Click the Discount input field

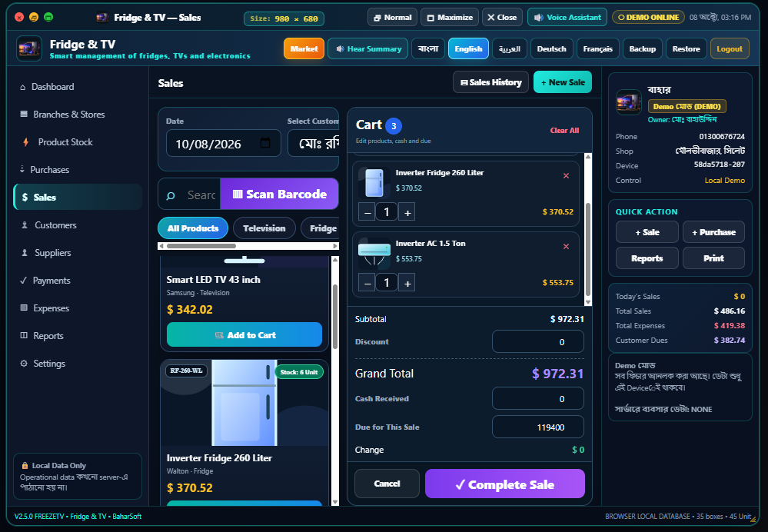(538, 341)
